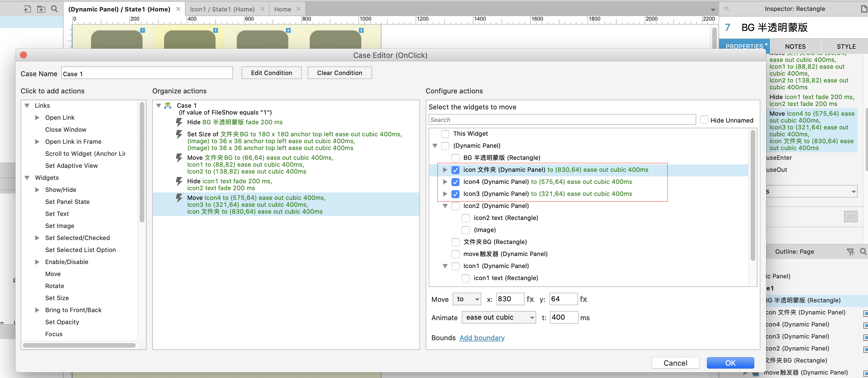
Task: Click the add folder icon
Action: [41, 9]
